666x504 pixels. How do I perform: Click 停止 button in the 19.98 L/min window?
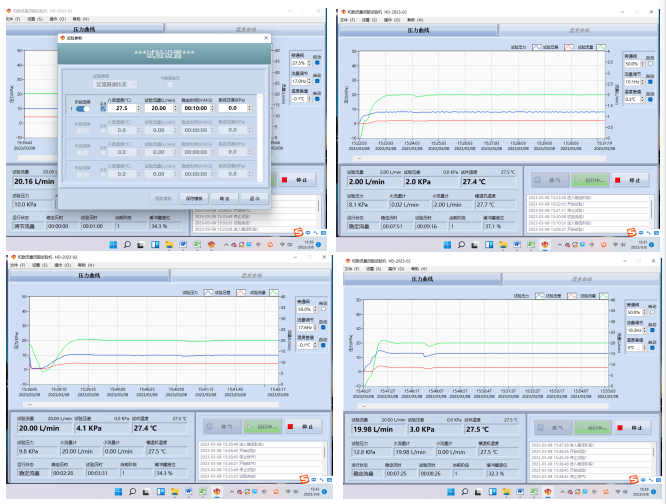click(x=632, y=428)
